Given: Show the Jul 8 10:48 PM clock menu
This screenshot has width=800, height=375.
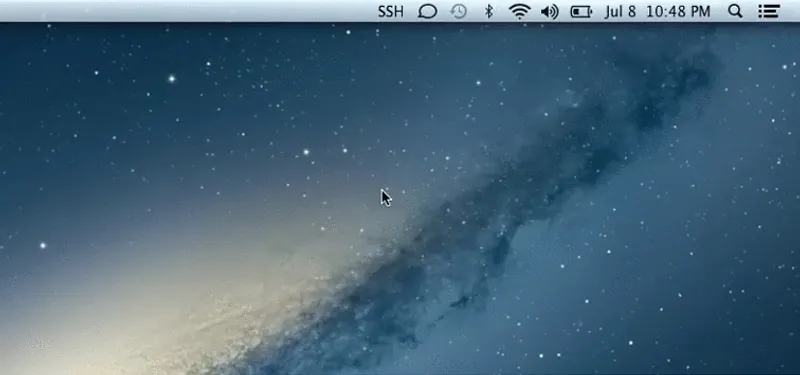Looking at the screenshot, I should [658, 11].
